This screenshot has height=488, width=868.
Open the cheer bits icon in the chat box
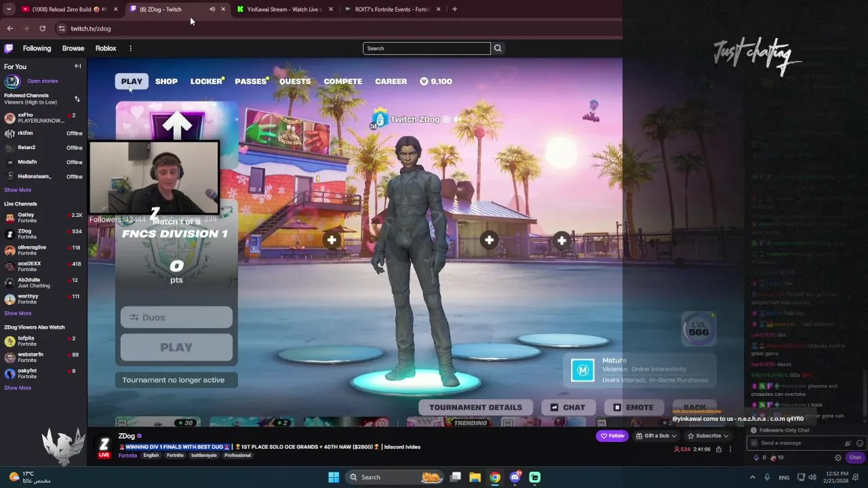pyautogui.click(x=848, y=443)
